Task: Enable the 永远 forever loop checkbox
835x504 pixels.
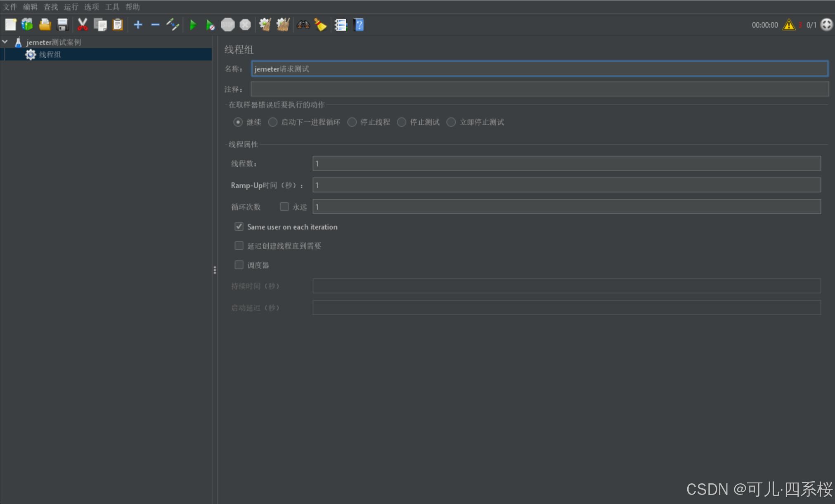Action: (284, 207)
